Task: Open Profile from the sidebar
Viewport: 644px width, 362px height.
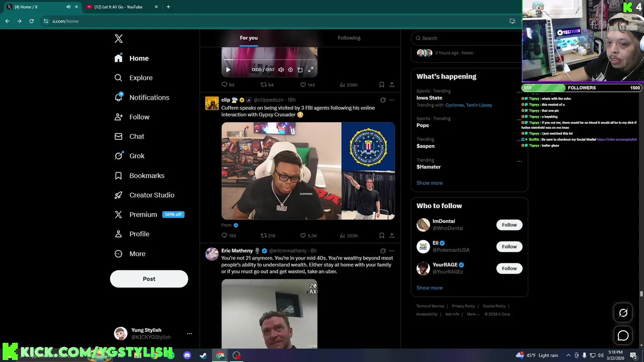Action: [x=132, y=234]
